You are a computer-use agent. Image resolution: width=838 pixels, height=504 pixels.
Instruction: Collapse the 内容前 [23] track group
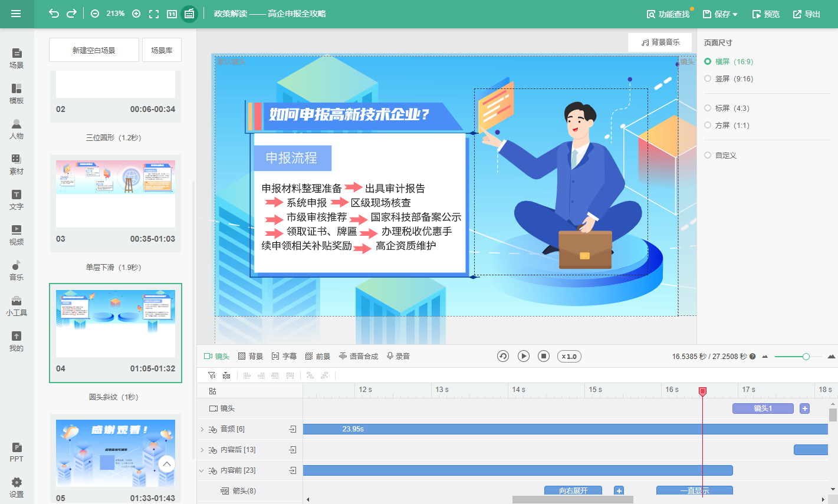(x=202, y=470)
